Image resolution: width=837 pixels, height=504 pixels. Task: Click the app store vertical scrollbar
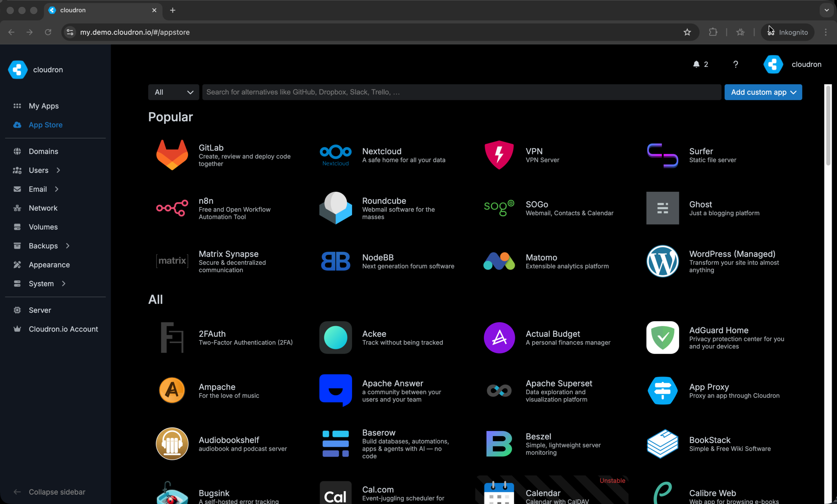click(828, 125)
